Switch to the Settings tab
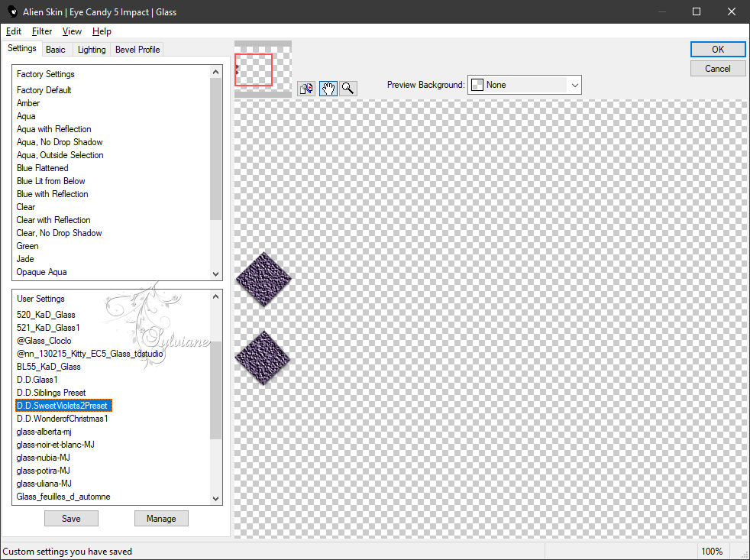This screenshot has width=750, height=560. click(x=21, y=48)
